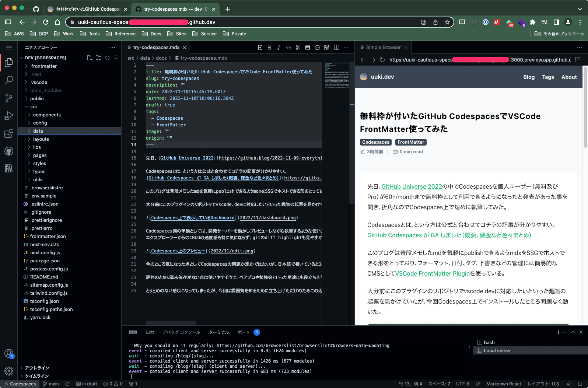Open the Blog link in preview
This screenshot has height=388, width=588.
tap(529, 77)
